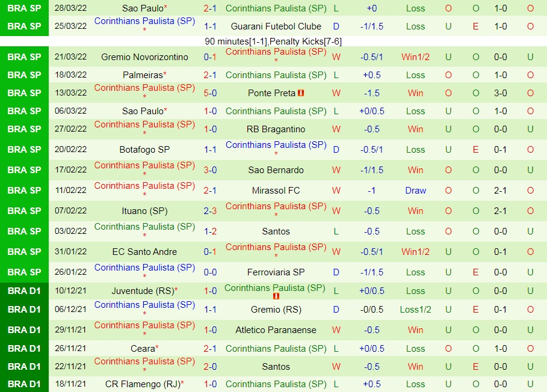
Task: Open Sao Bernardo team link
Action: 276,170
